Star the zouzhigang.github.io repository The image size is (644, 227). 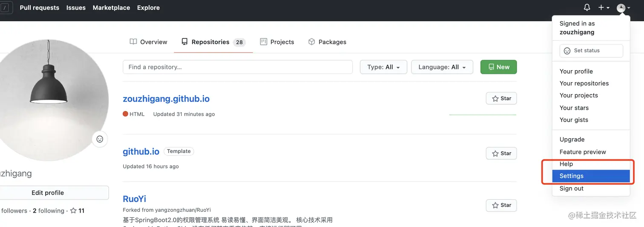[501, 99]
